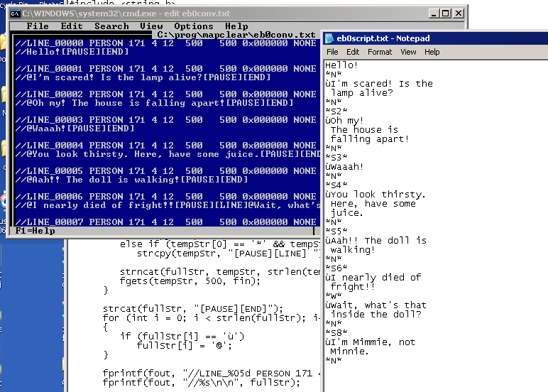The height and width of the screenshot is (392, 548).
Task: Open Notepad's View menu
Action: [x=408, y=52]
